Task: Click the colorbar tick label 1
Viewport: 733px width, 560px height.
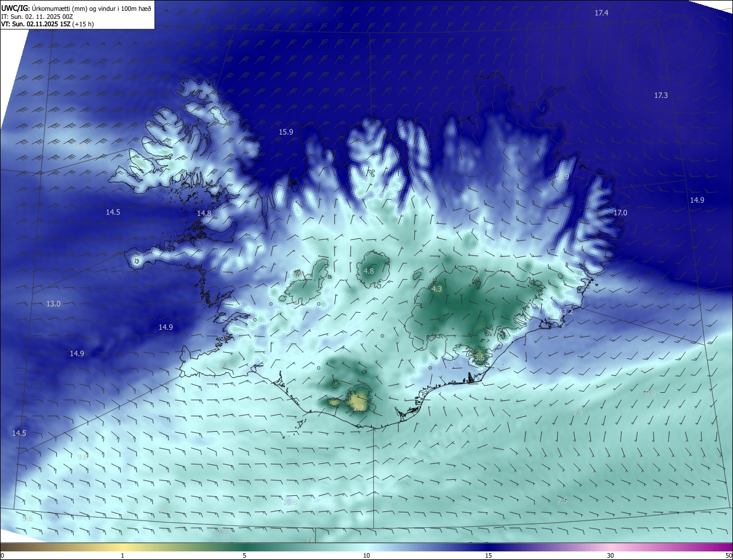Action: pos(123,555)
